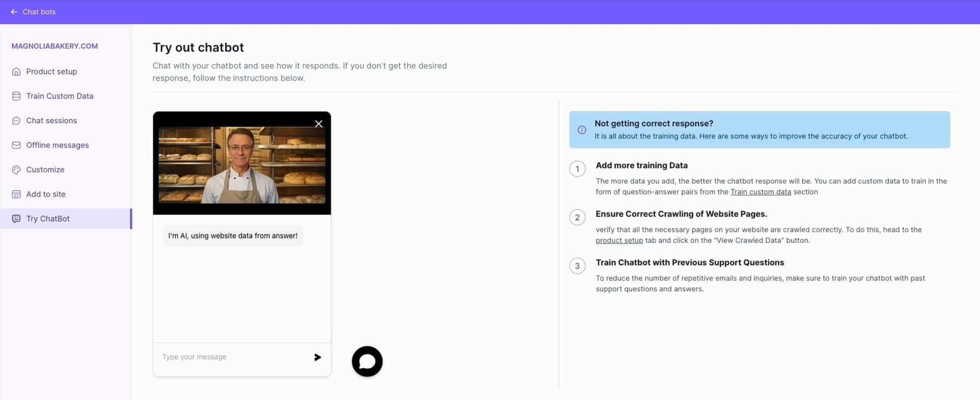This screenshot has height=400, width=980.
Task: Follow the Train custom data link
Action: tap(760, 192)
